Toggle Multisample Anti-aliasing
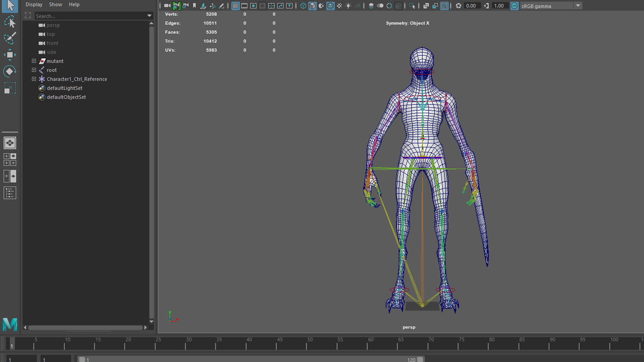The height and width of the screenshot is (362, 644). pos(389,6)
